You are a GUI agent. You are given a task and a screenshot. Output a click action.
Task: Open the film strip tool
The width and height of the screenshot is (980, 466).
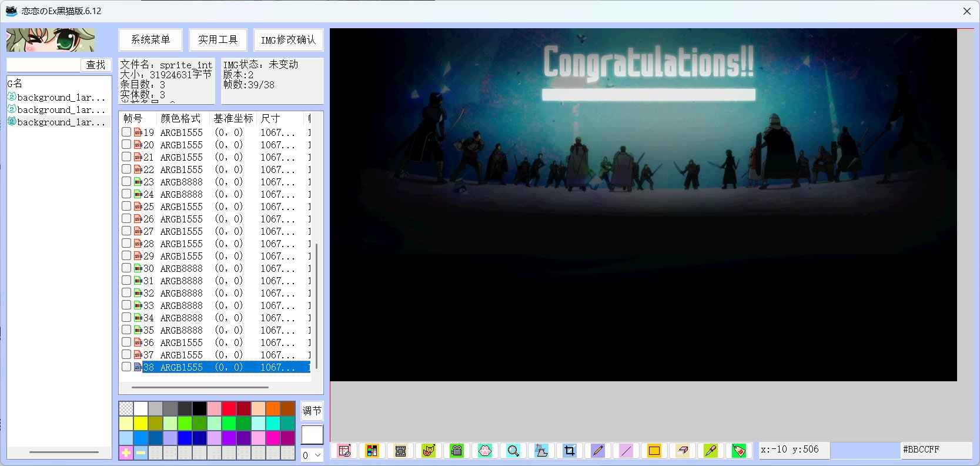pos(400,451)
